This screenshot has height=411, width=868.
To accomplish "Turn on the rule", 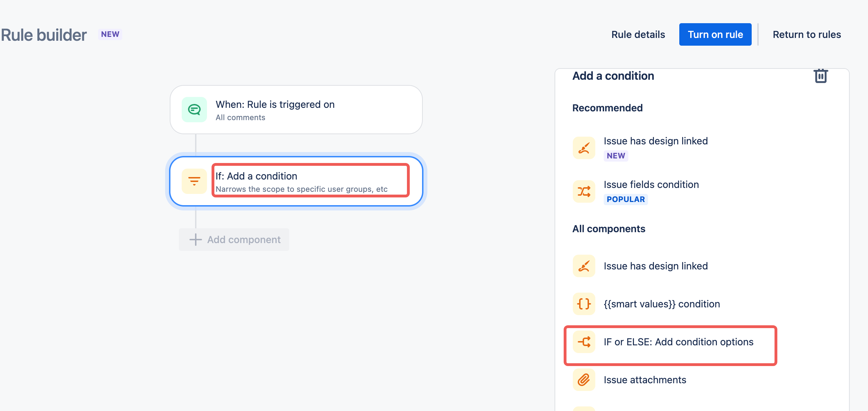I will 715,34.
